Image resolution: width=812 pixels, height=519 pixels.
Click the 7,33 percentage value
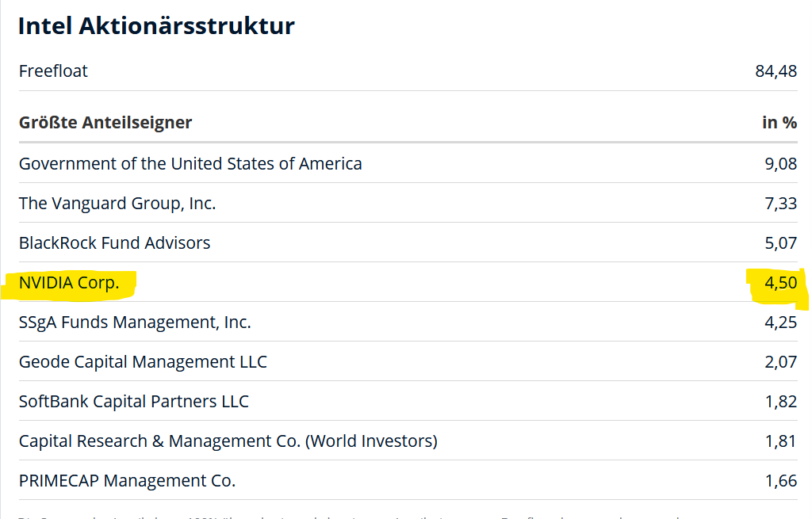[x=780, y=204]
